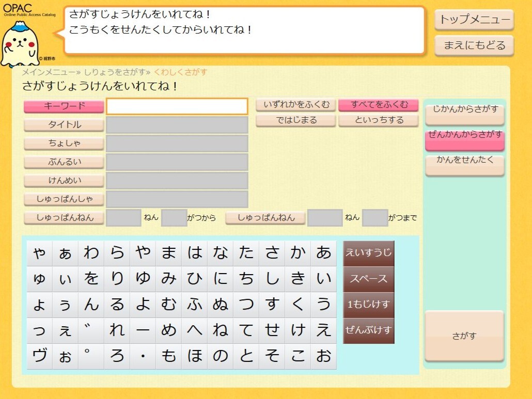Screen dimensions: 532x399
Task: Tap the お key on the keyboard
Action: point(324,357)
